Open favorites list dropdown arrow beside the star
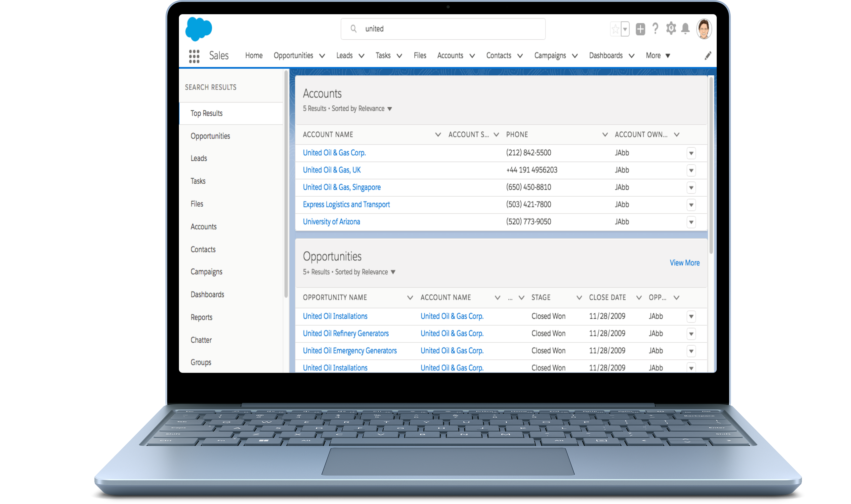Screen dimensions: 851x504 tap(625, 29)
